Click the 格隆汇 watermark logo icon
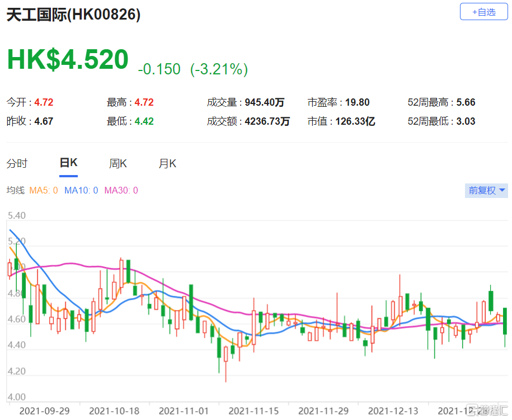 (x=473, y=410)
